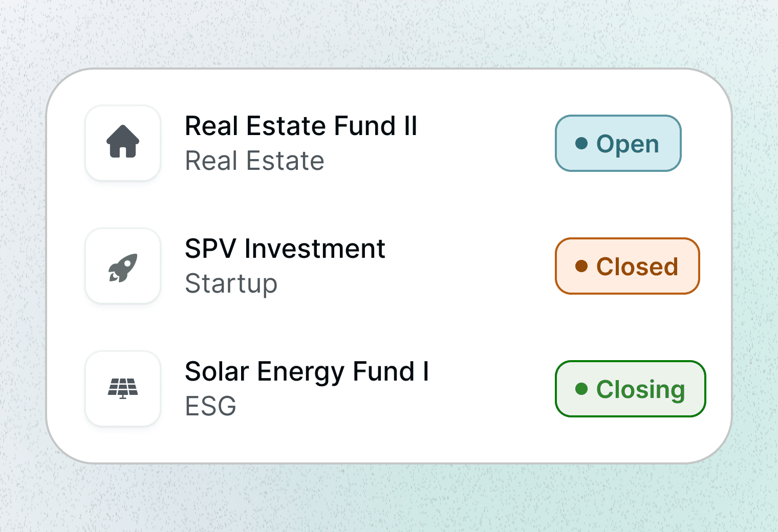Click the word Investment in second title
Screen dimensions: 778x532
coord(314,249)
